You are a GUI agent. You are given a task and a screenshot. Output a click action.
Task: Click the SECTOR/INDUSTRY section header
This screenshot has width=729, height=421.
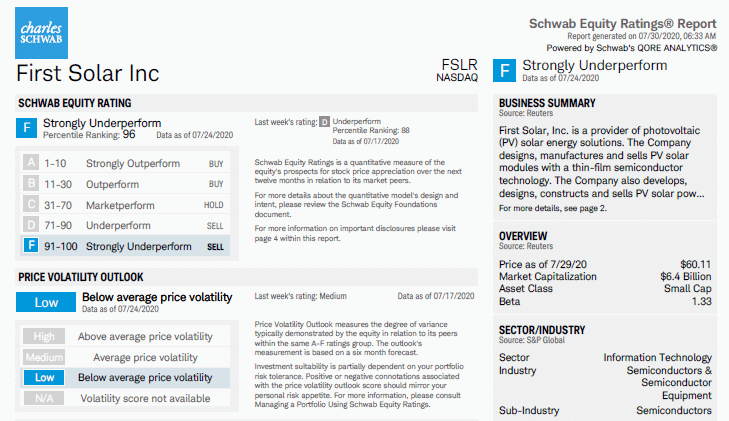tap(542, 330)
